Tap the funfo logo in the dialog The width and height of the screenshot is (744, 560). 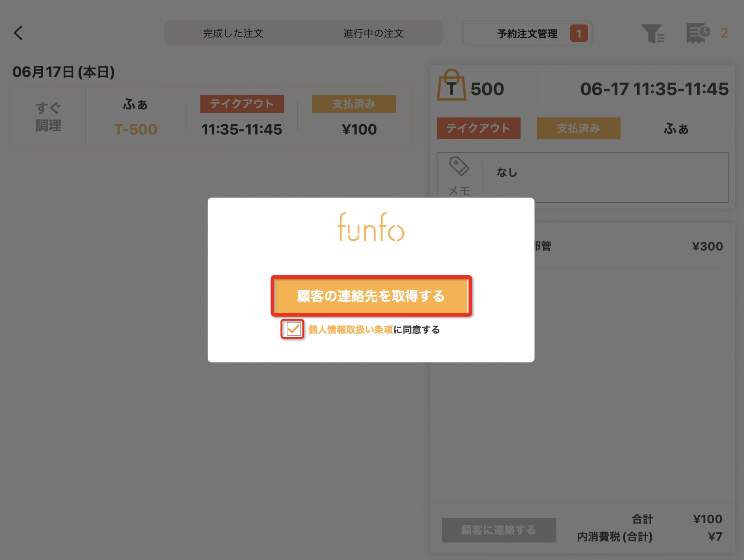pyautogui.click(x=371, y=227)
